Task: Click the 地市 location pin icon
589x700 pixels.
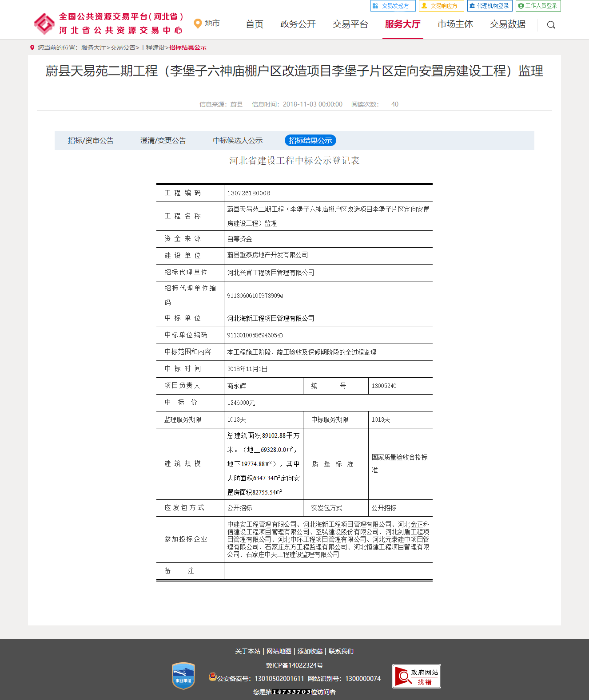Action: [198, 24]
